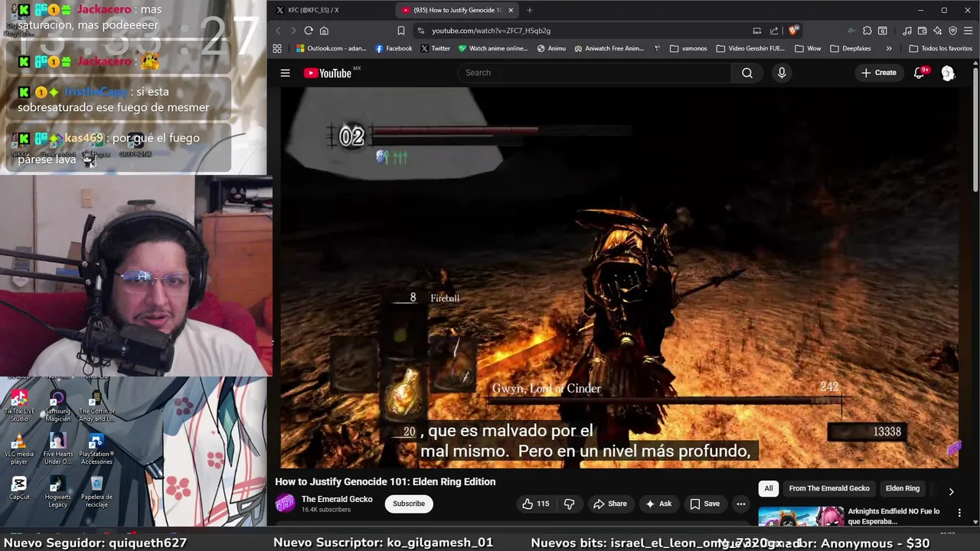Open the YouTube account avatar menu
Screen dimensions: 980x551
(948, 73)
